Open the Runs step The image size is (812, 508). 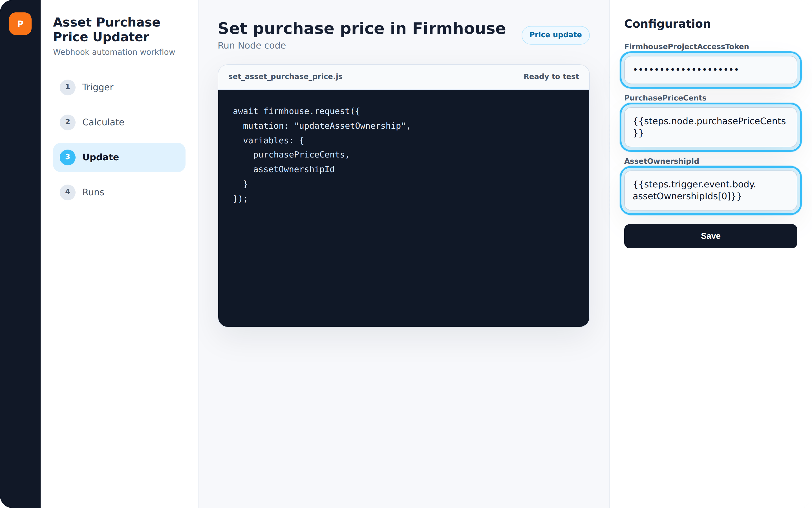coord(119,192)
